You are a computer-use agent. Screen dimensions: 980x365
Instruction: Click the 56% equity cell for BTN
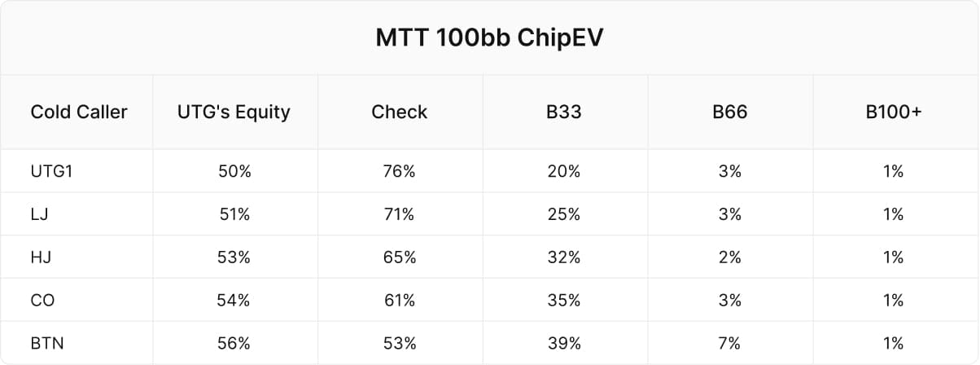pos(234,343)
